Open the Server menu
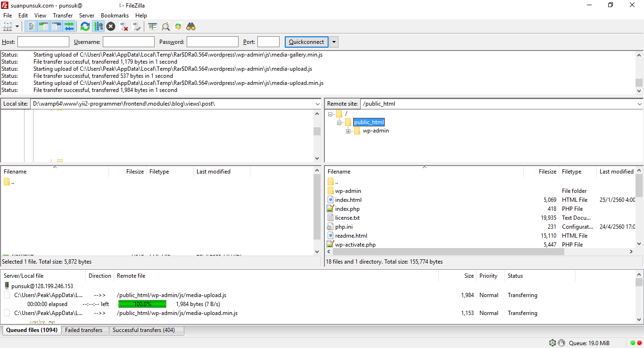The image size is (644, 348). point(87,16)
